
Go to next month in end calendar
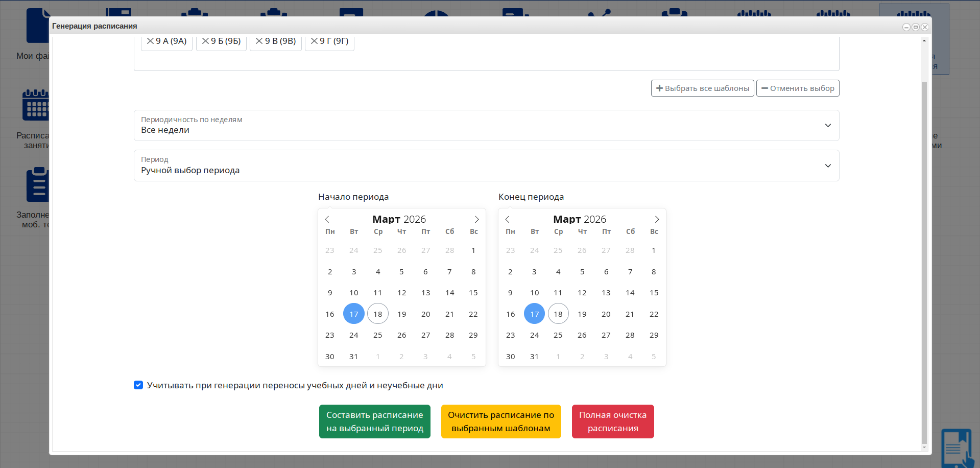click(657, 219)
